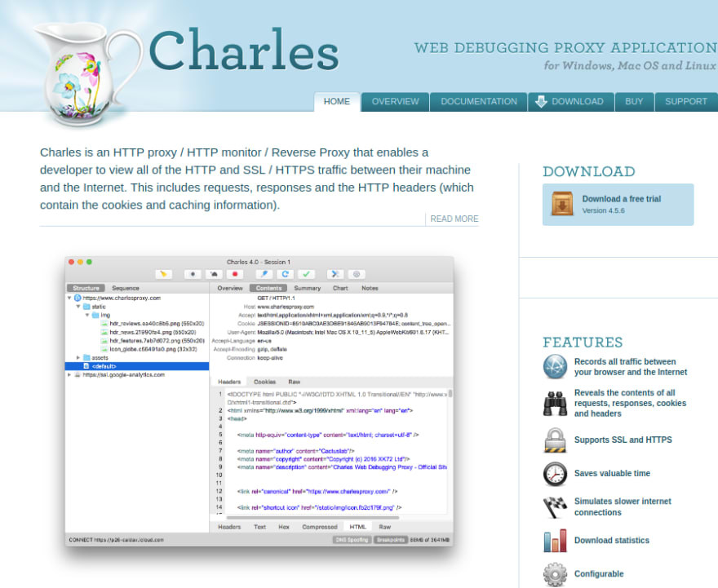Click the bar chart Download statistics icon
This screenshot has width=718, height=588.
point(555,541)
